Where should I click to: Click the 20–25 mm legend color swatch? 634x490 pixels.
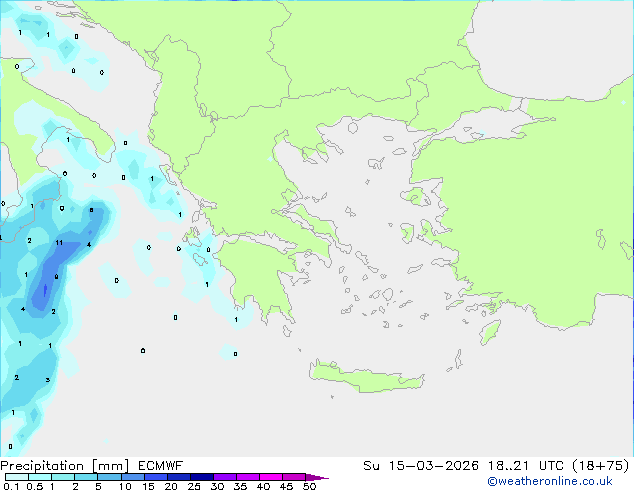point(178,477)
